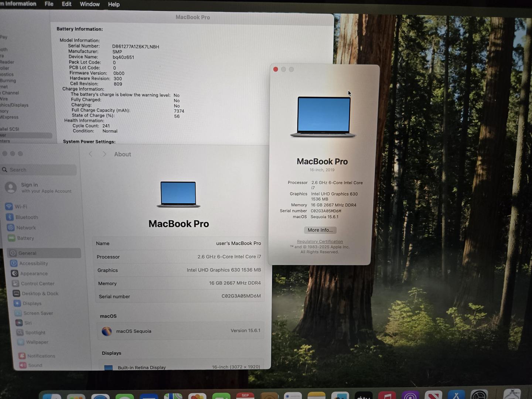The image size is (532, 399).
Task: Open Screen Saver icon in sidebar
Action: click(18, 313)
